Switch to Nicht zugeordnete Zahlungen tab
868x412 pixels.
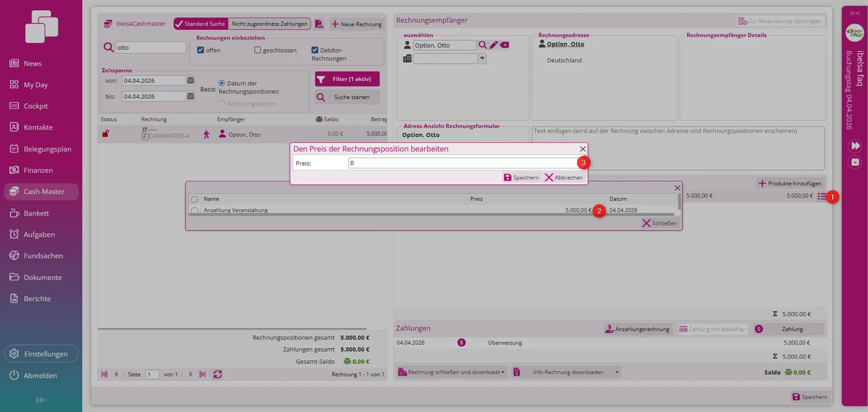click(x=270, y=24)
